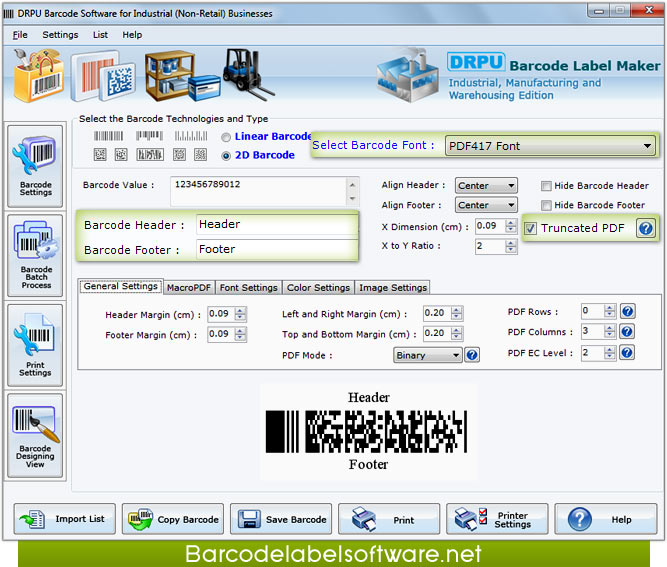The image size is (667, 567).
Task: Click the PDF417-style 2D sample icon
Action: (150, 154)
